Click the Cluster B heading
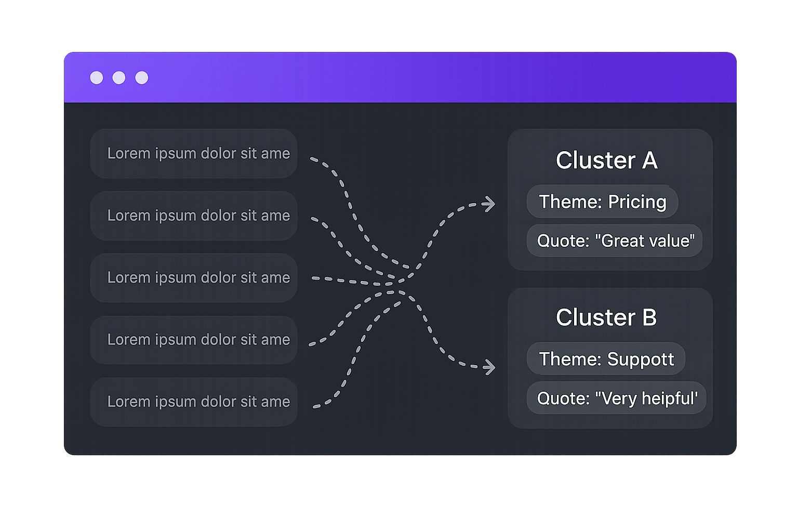 click(x=606, y=317)
